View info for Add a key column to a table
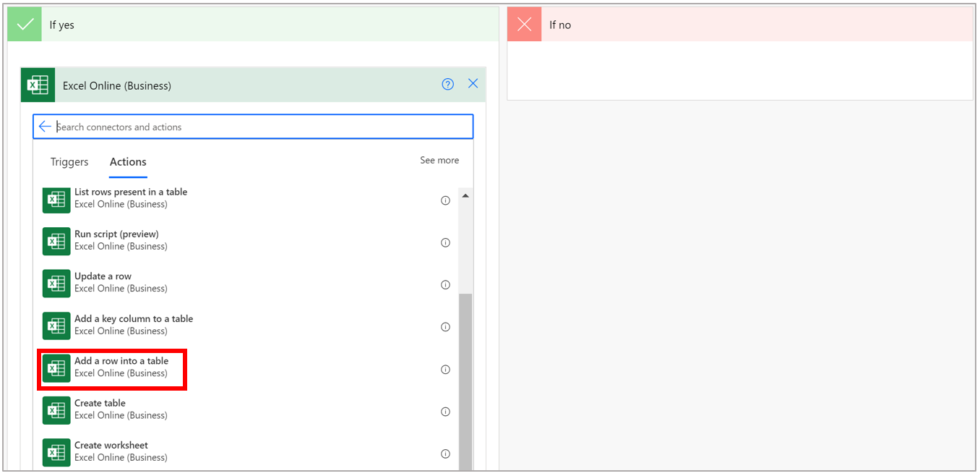 click(445, 326)
